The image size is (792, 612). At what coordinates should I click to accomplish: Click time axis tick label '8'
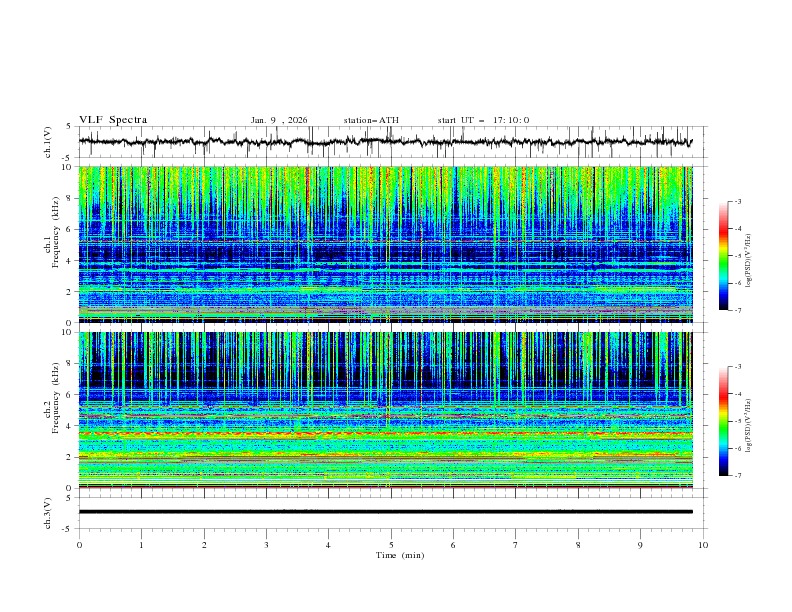(578, 545)
